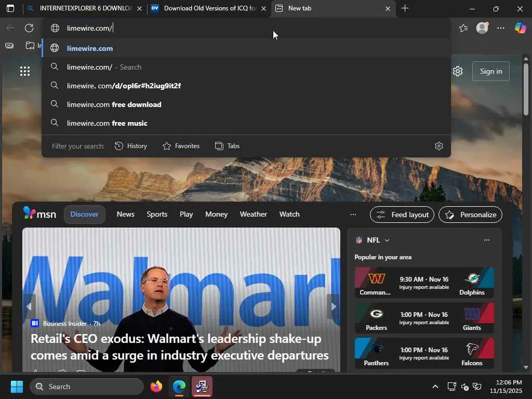Open the Feed layout button
The image size is (532, 399).
click(402, 215)
